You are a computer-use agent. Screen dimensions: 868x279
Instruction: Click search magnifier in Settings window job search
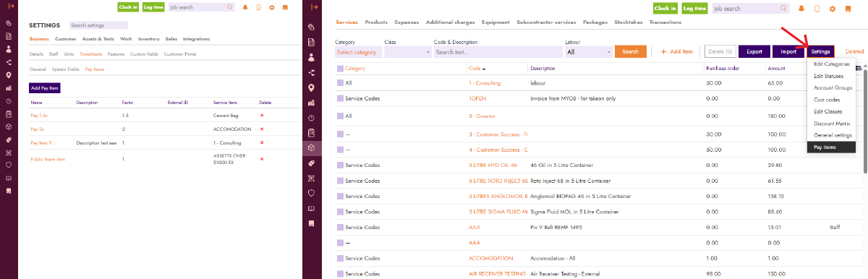point(230,7)
